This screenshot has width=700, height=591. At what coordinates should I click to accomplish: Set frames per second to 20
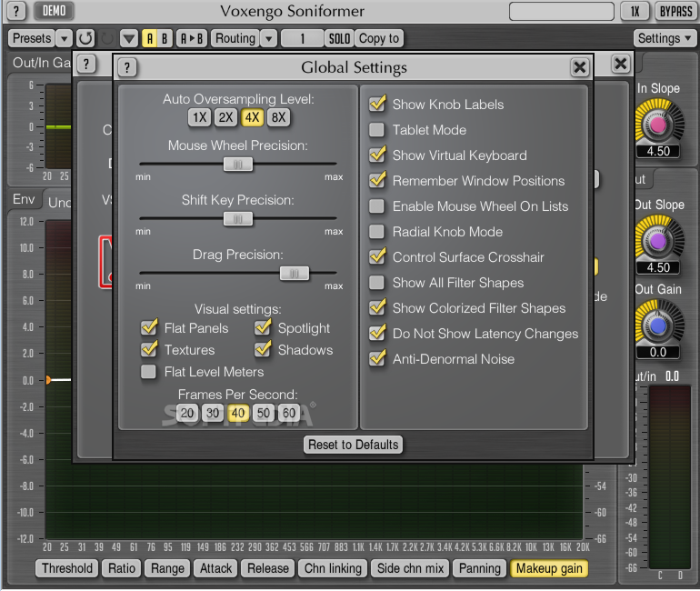click(x=186, y=413)
